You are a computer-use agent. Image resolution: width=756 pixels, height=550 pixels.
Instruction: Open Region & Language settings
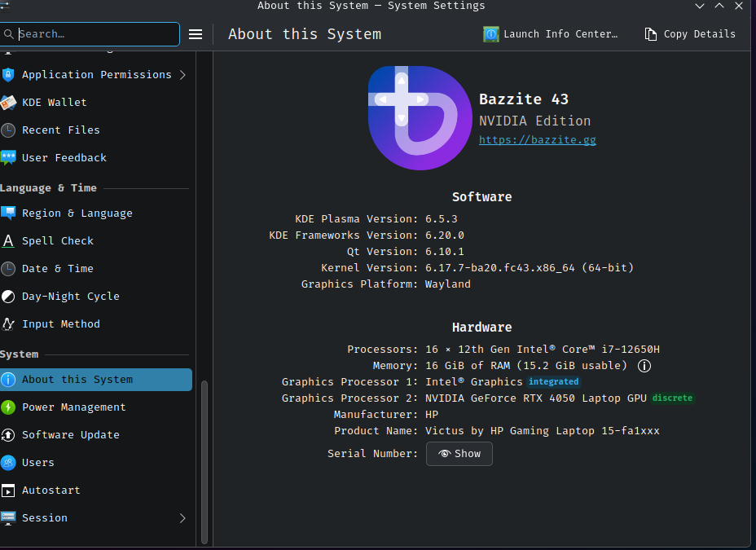[77, 213]
